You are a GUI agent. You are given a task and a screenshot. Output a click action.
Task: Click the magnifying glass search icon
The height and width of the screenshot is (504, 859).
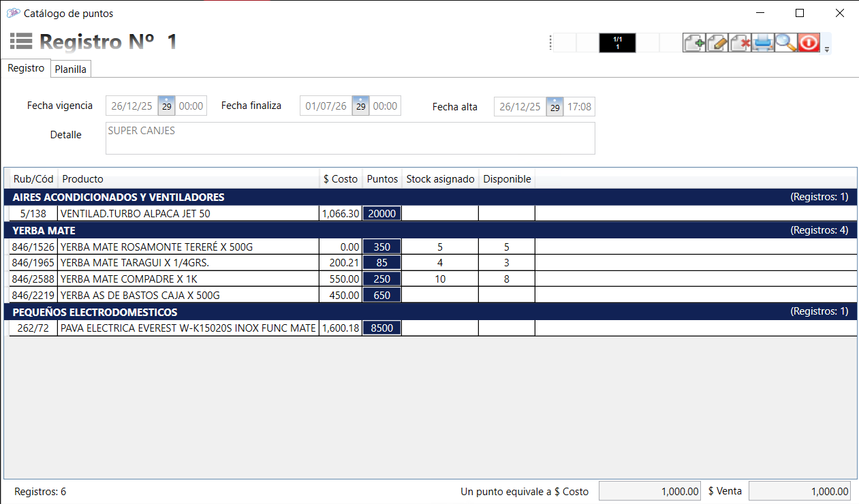pos(785,42)
